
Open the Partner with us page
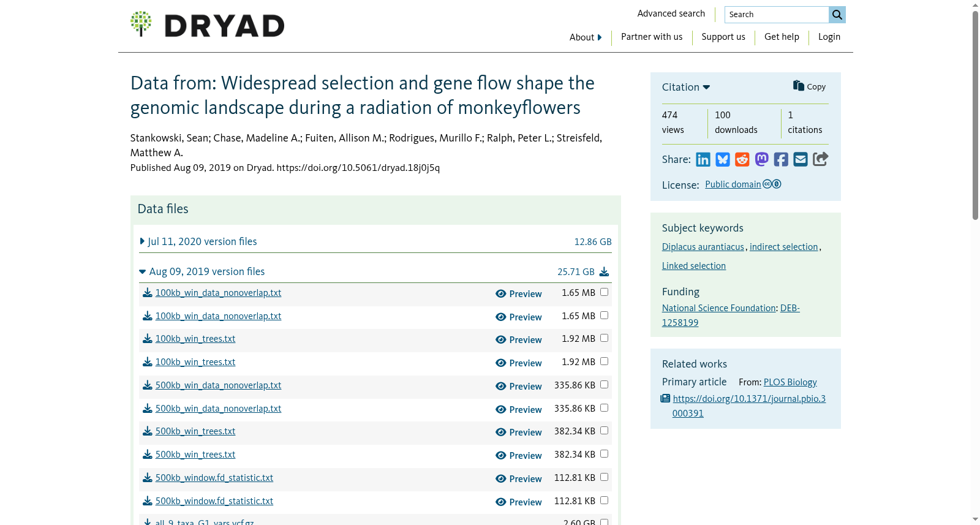652,37
